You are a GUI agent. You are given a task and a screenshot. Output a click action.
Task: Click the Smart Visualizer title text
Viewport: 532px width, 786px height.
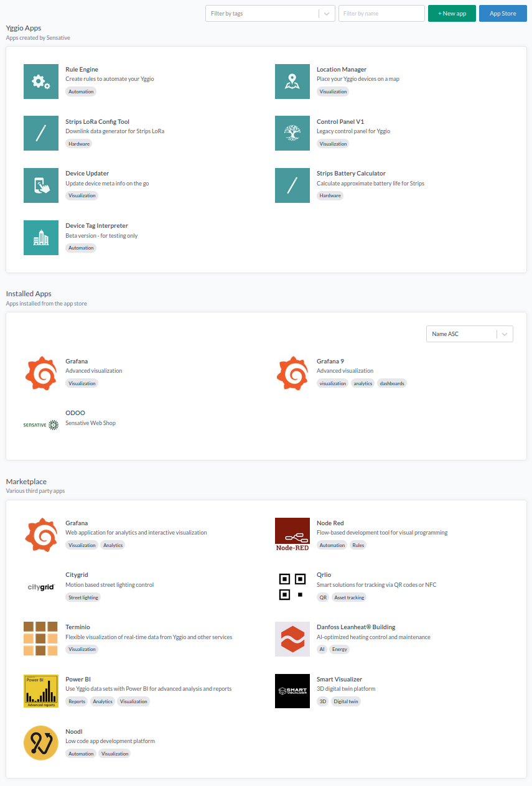click(339, 680)
